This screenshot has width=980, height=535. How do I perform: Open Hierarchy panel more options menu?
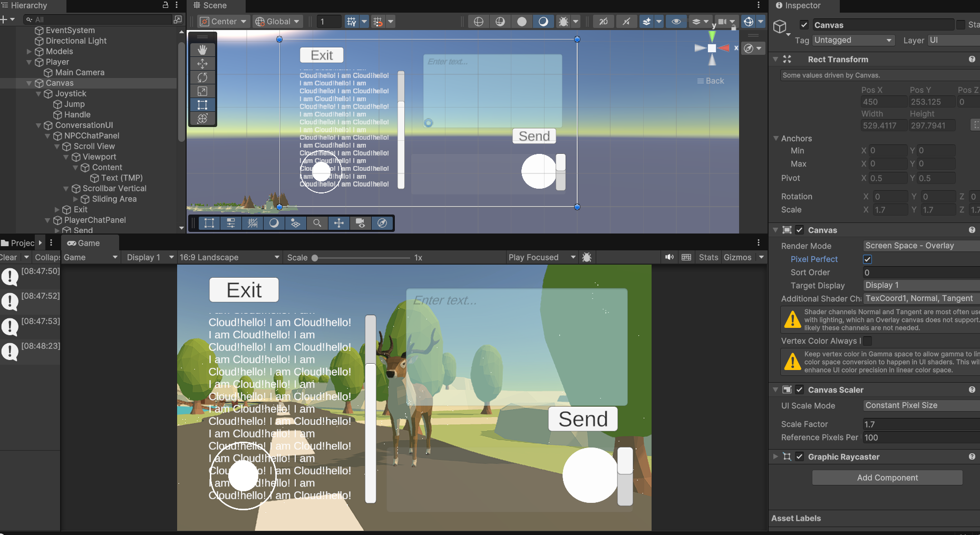(x=177, y=5)
